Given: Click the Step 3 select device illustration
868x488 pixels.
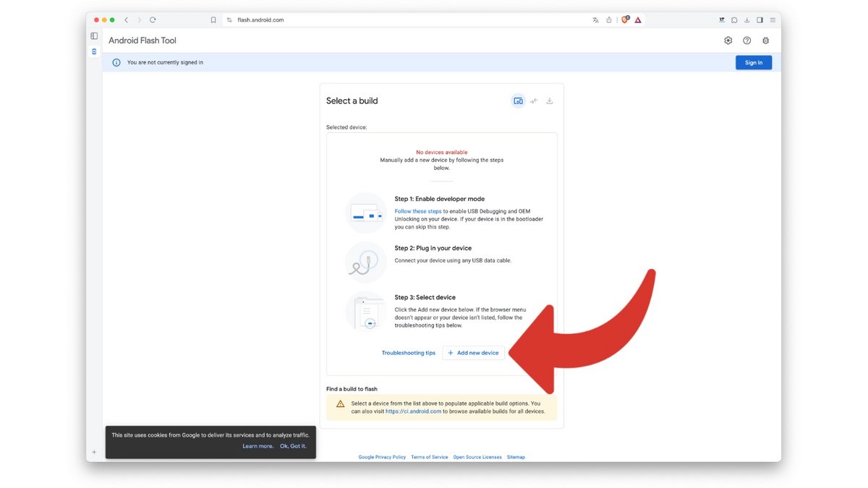Looking at the screenshot, I should 366,312.
